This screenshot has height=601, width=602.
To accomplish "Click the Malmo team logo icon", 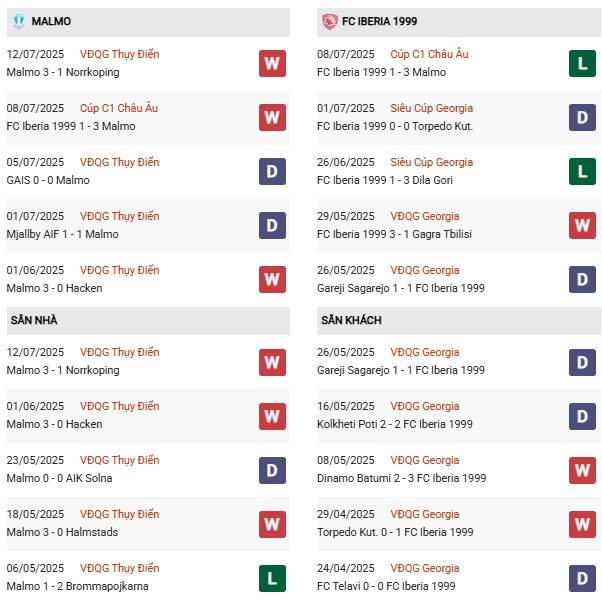I will point(18,21).
